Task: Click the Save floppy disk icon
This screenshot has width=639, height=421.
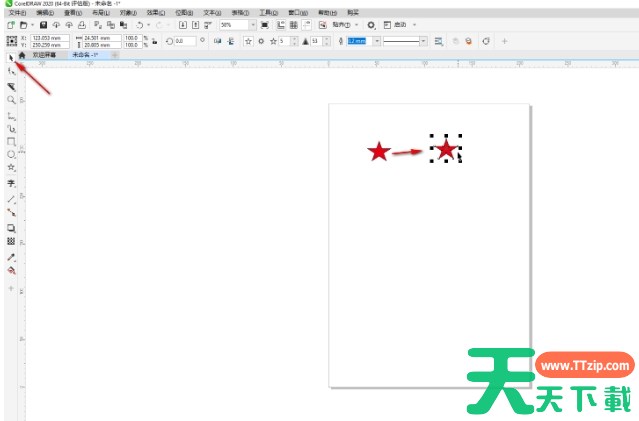Action: (x=43, y=25)
